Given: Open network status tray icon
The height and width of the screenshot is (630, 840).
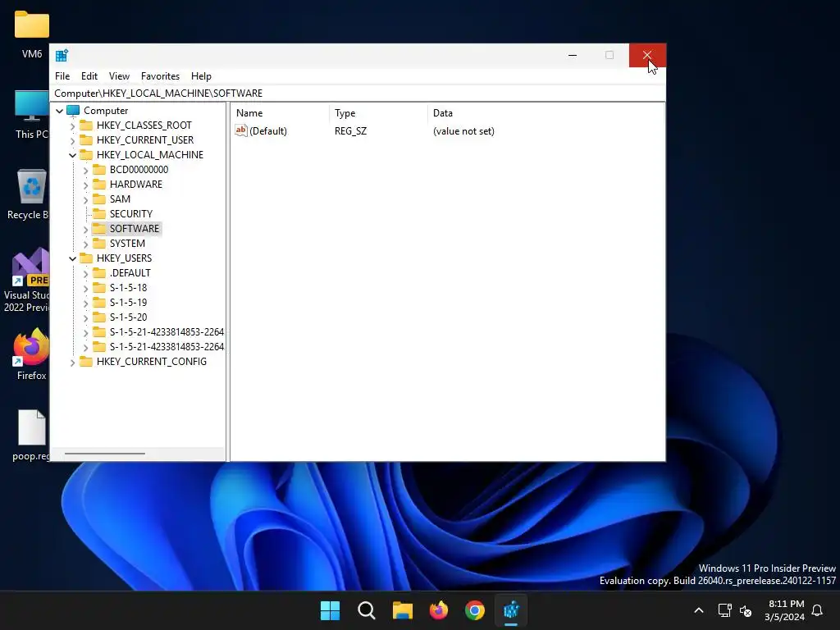Looking at the screenshot, I should (725, 610).
